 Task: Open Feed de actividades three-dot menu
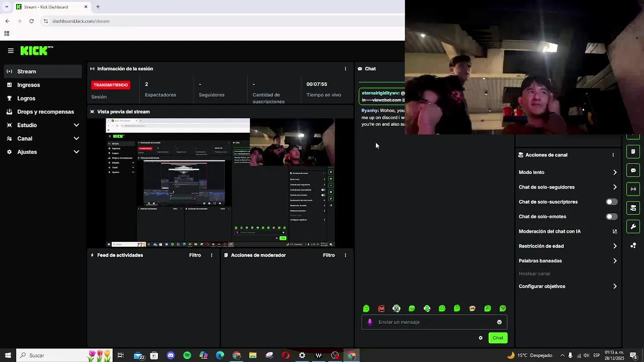(x=211, y=255)
